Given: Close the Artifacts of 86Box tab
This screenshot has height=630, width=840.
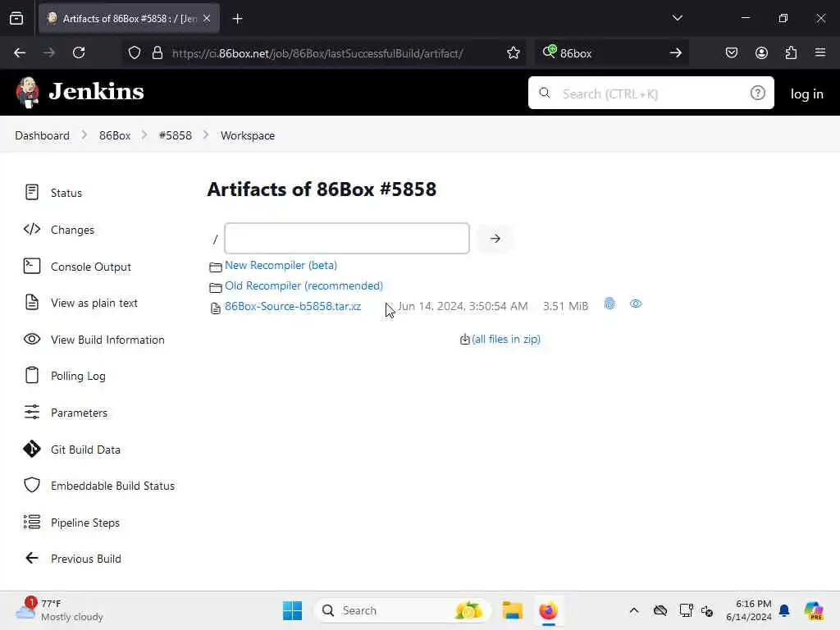Looking at the screenshot, I should click(x=207, y=18).
